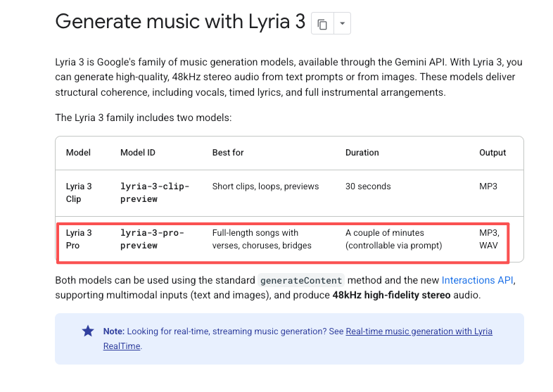
Task: Click the Lyria 3 Pro model name cell
Action: [x=79, y=239]
